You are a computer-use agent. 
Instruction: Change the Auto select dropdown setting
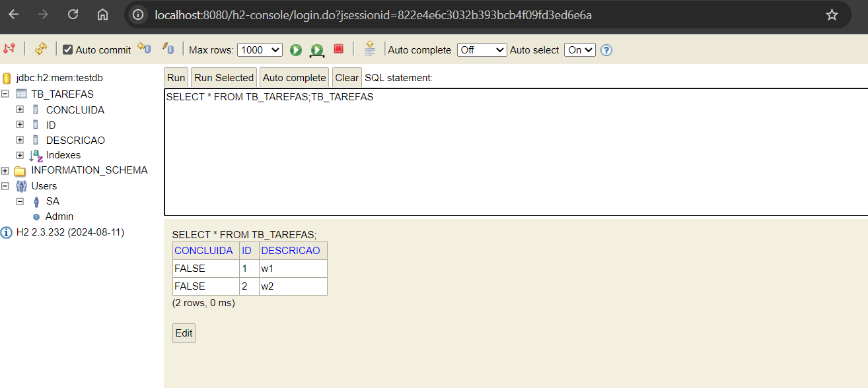[579, 49]
